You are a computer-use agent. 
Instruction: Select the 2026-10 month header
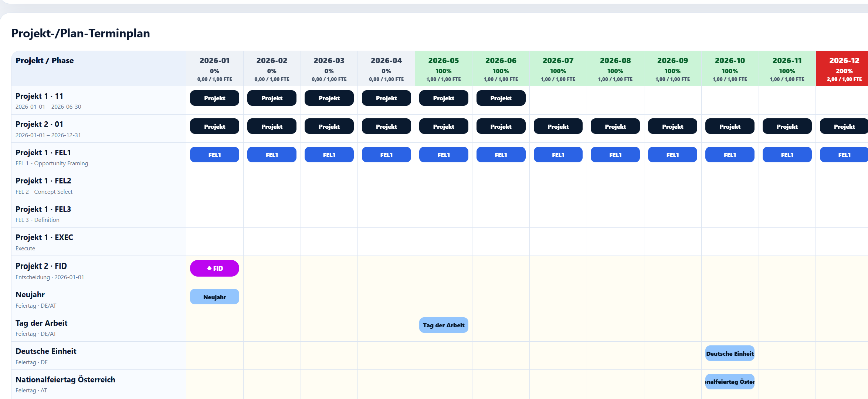click(x=730, y=69)
